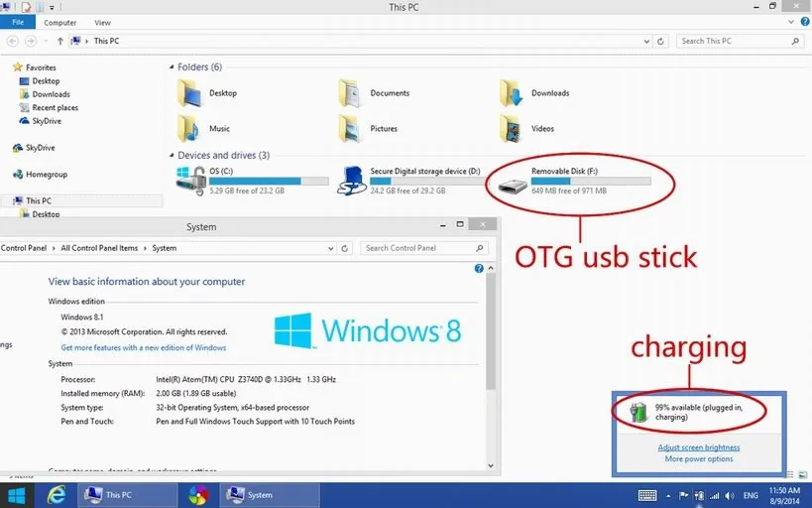
Task: Open the touch keyboard from taskbar
Action: click(x=646, y=495)
